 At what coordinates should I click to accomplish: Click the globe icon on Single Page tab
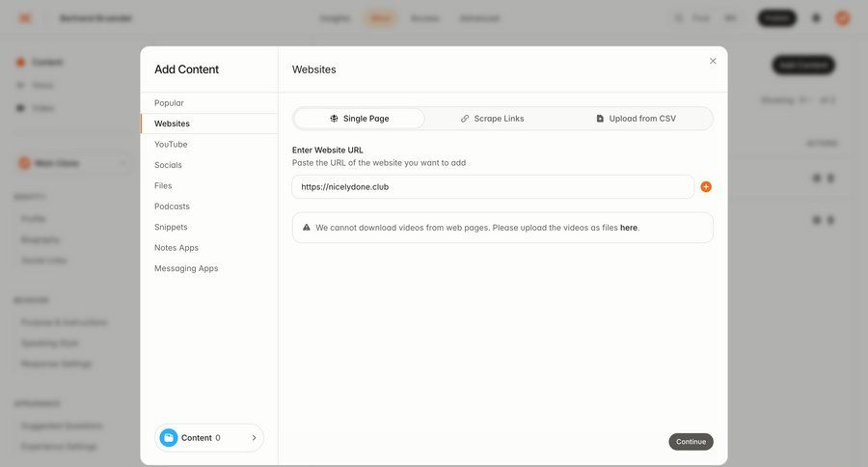click(x=334, y=119)
